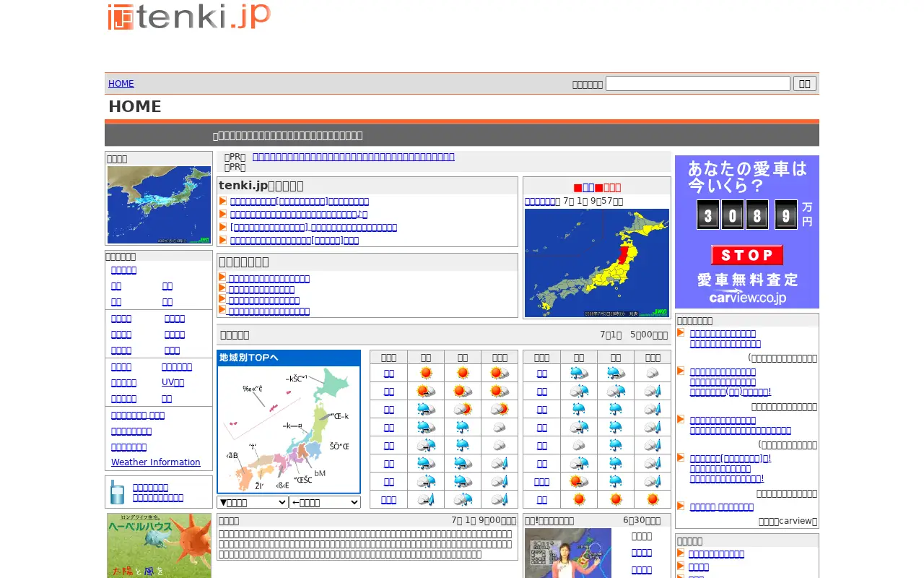Open the dropdown starting with ▼ below the map
The height and width of the screenshot is (578, 924).
point(253,502)
